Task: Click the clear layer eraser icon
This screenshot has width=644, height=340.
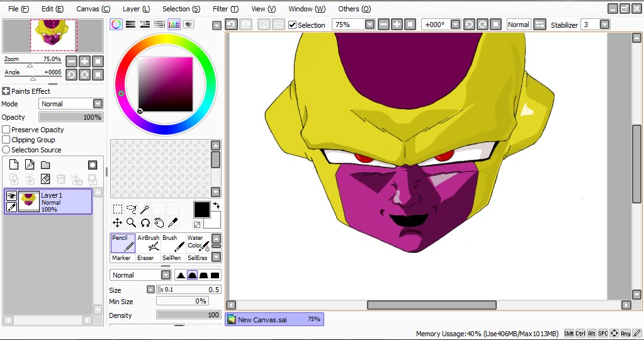Action: coord(45,179)
